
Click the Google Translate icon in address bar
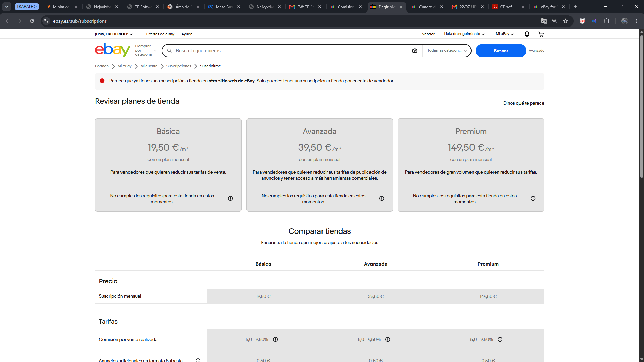click(x=544, y=21)
